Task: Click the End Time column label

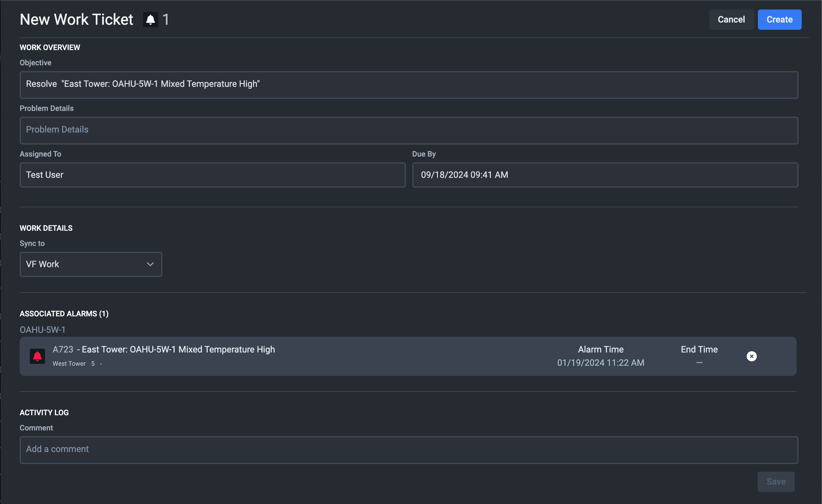Action: [699, 349]
